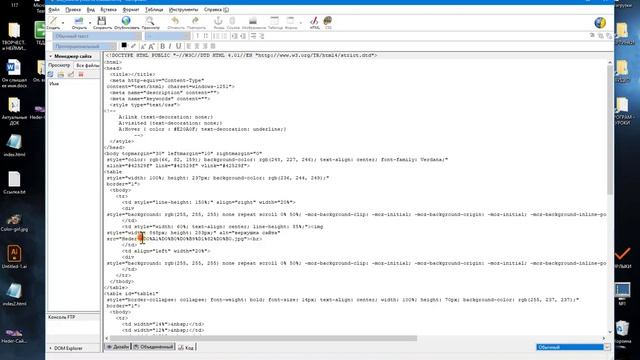The width and height of the screenshot is (640, 360).
Task: Toggle italic formatting with the I button
Action: [x=170, y=46]
